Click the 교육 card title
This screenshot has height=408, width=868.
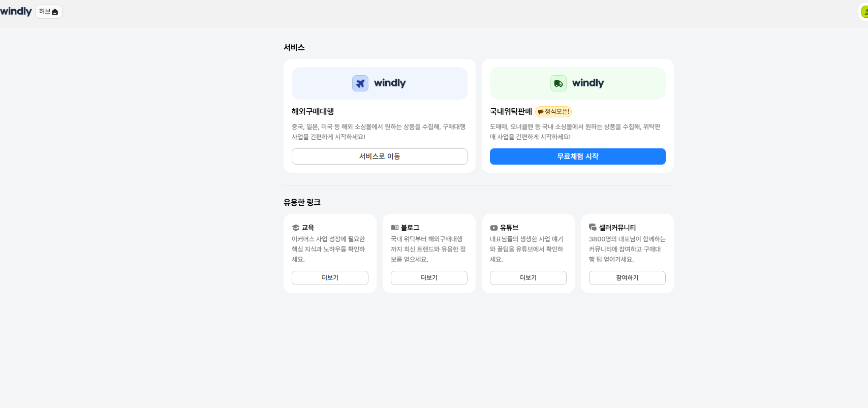[x=308, y=228]
